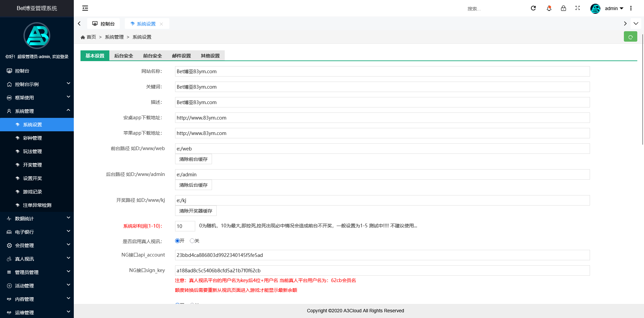
Task: Click the 控制台示例 house icon
Action: click(9, 84)
